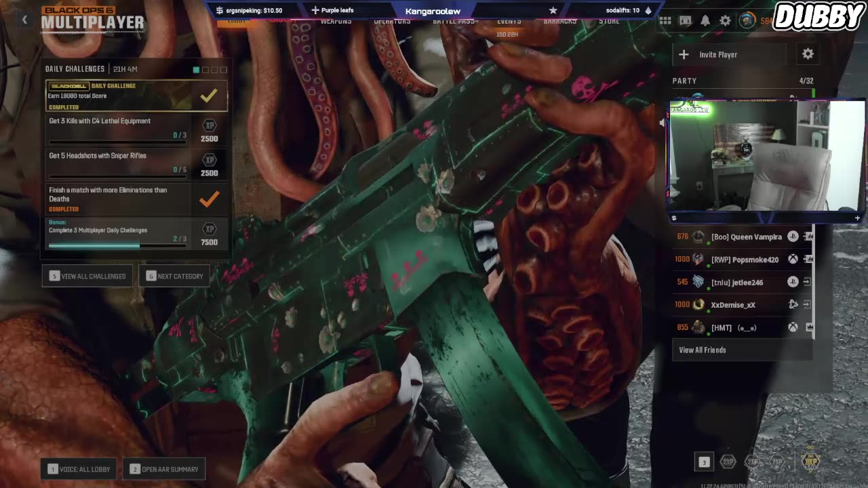This screenshot has width=868, height=488.
Task: Join Popsmoke420's party via join icon
Action: click(808, 259)
